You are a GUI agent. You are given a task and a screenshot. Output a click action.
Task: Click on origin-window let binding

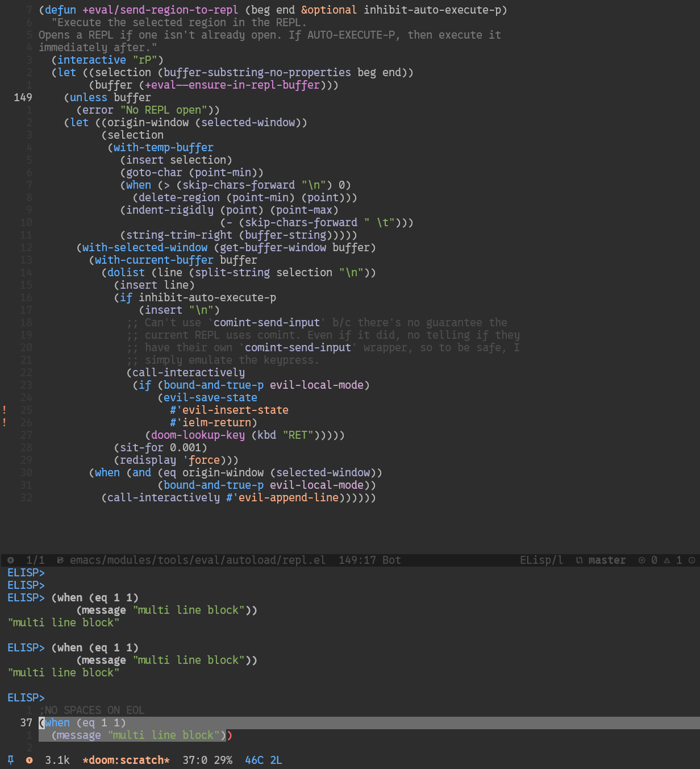pyautogui.click(x=148, y=122)
